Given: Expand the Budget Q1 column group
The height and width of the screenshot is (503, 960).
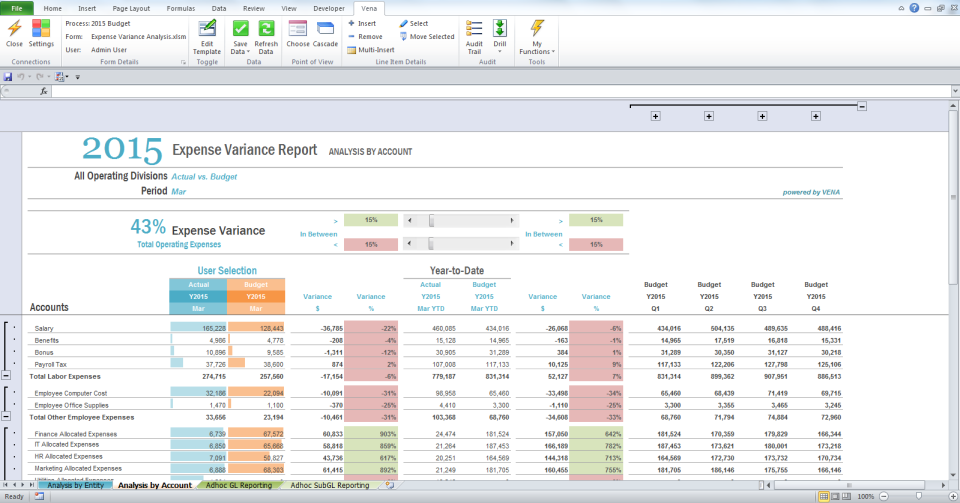Looking at the screenshot, I should 655,116.
